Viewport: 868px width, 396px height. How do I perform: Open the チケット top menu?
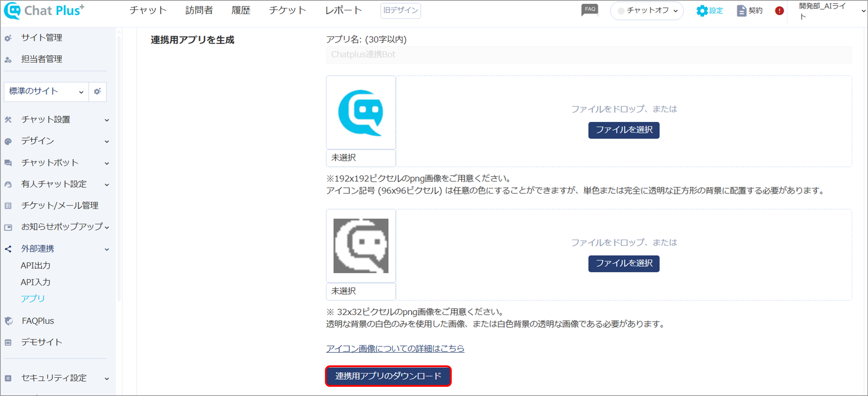[x=287, y=10]
